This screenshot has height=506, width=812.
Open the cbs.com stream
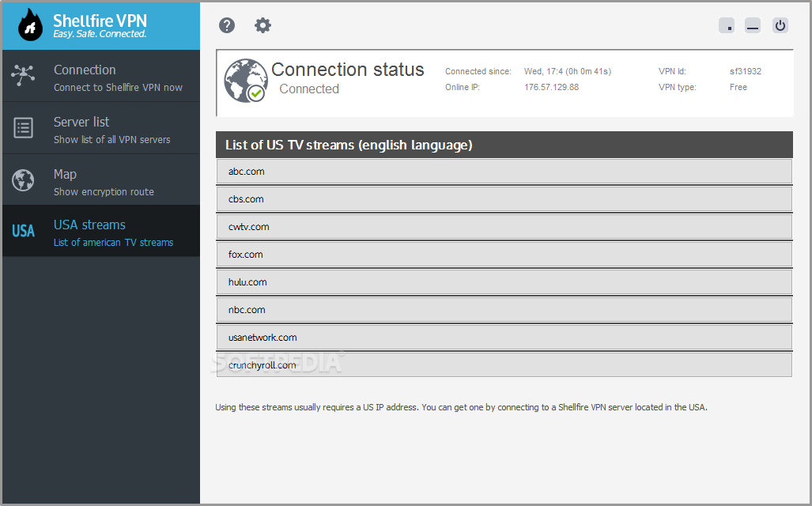[x=504, y=199]
